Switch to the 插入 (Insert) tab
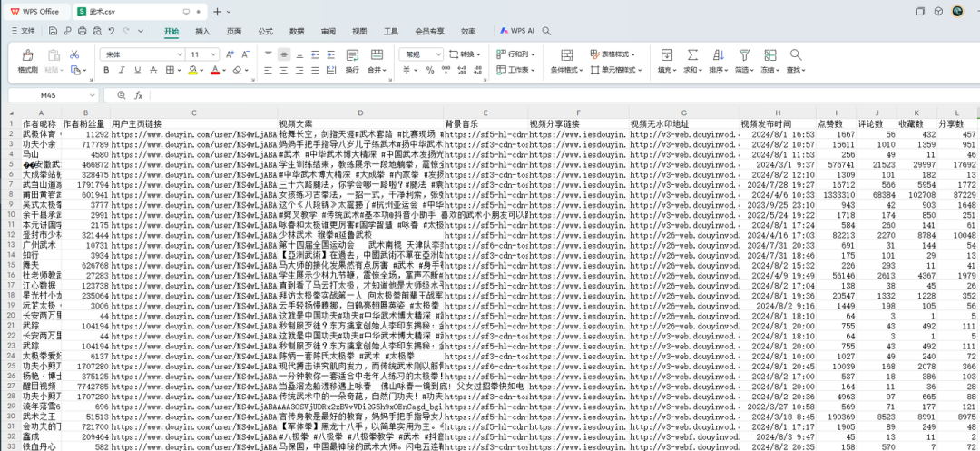The height and width of the screenshot is (451, 980). pyautogui.click(x=202, y=31)
